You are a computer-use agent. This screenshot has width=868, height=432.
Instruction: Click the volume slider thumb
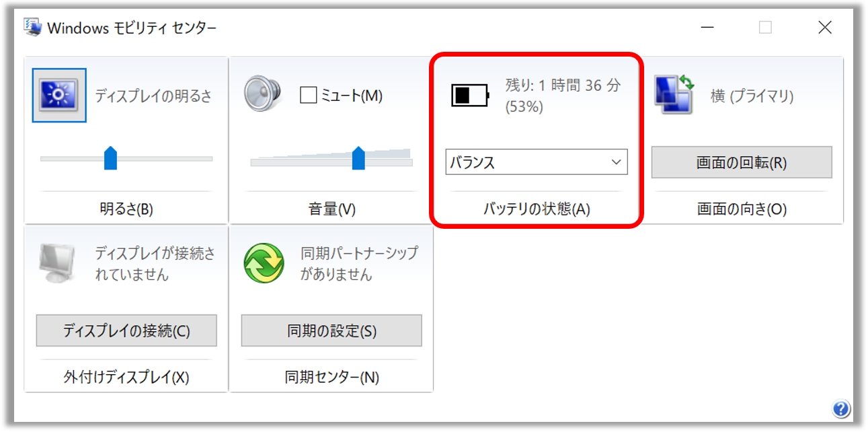[x=358, y=158]
